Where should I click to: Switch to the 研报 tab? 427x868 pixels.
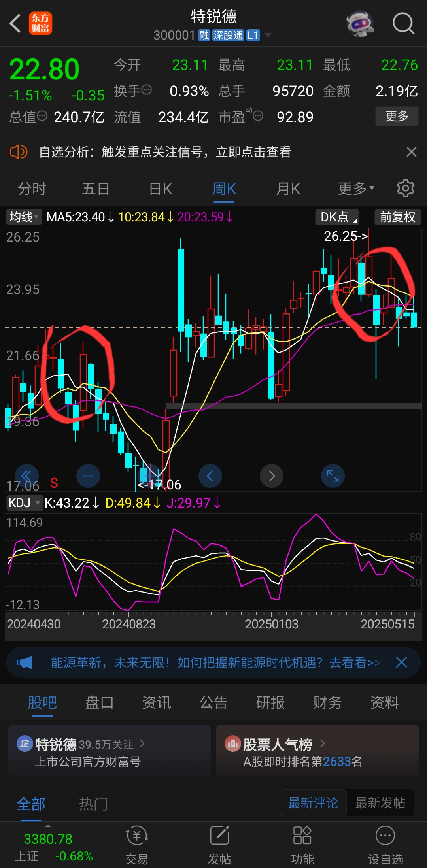[270, 702]
